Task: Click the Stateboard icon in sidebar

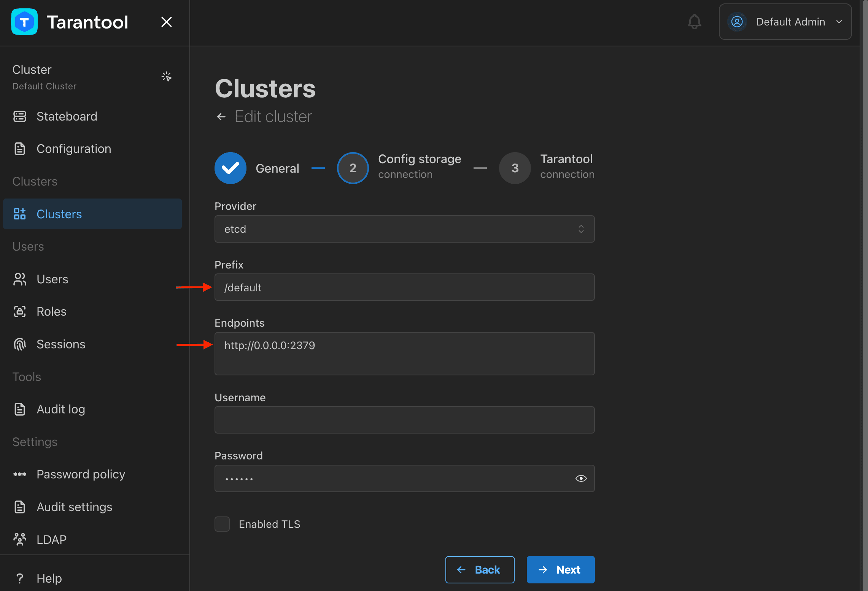Action: point(20,116)
